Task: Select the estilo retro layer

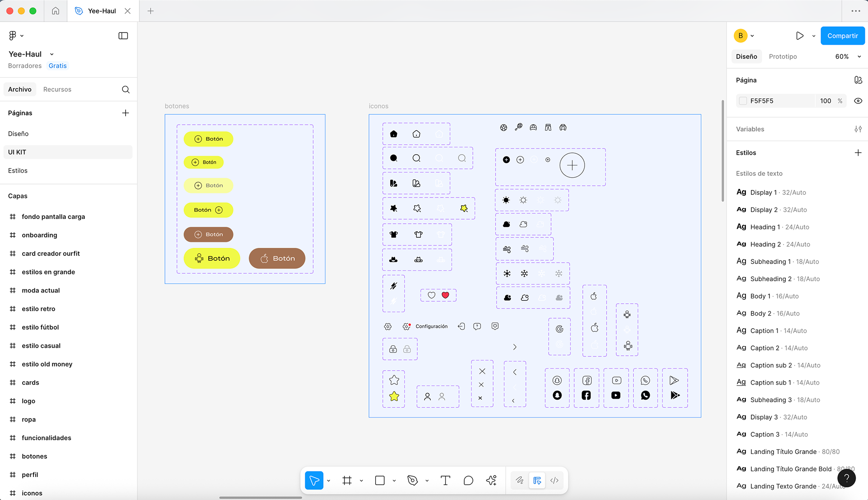Action: 68,309
